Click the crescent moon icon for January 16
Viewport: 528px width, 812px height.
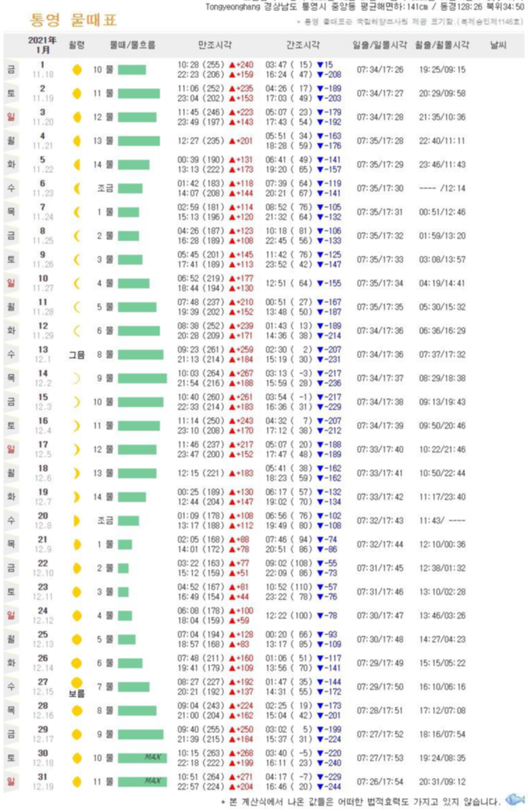(x=77, y=426)
